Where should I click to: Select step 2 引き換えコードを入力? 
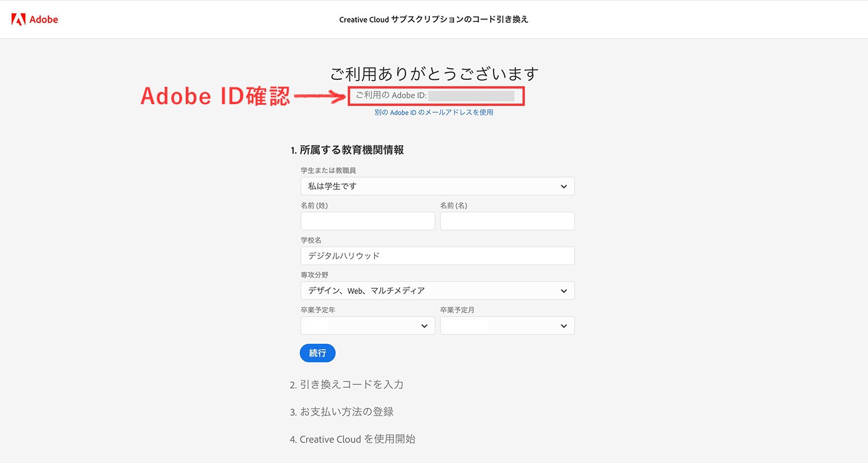(347, 384)
